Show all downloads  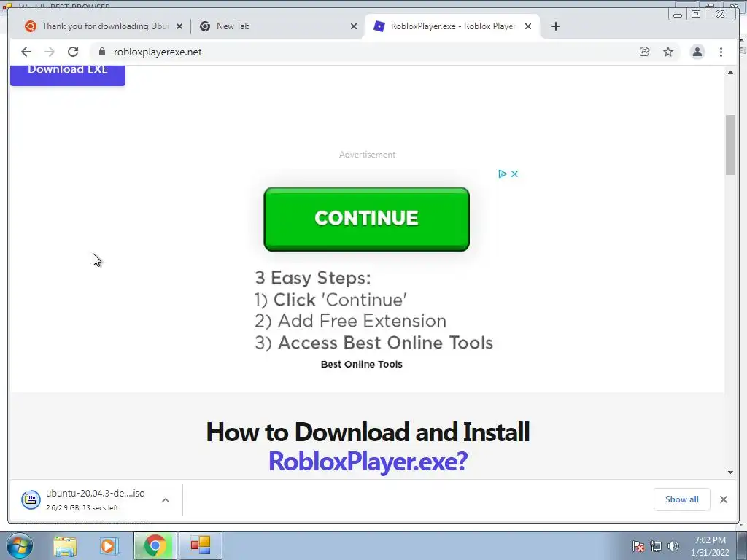(682, 499)
